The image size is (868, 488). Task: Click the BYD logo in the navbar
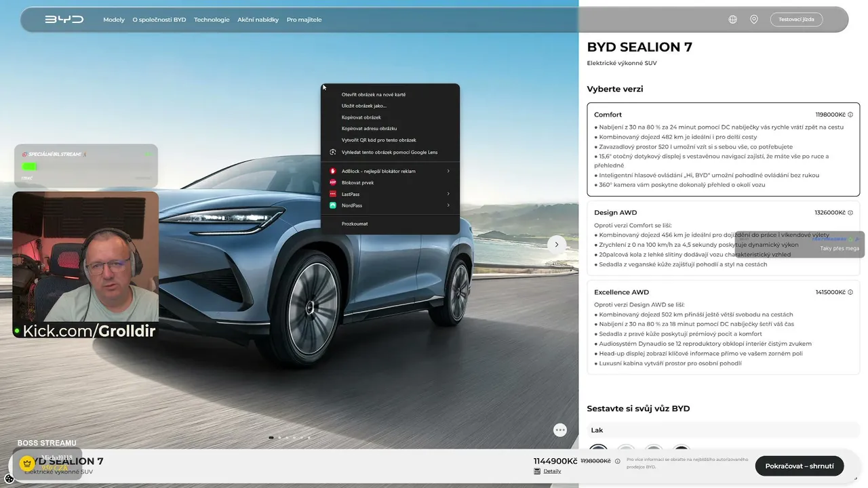64,20
